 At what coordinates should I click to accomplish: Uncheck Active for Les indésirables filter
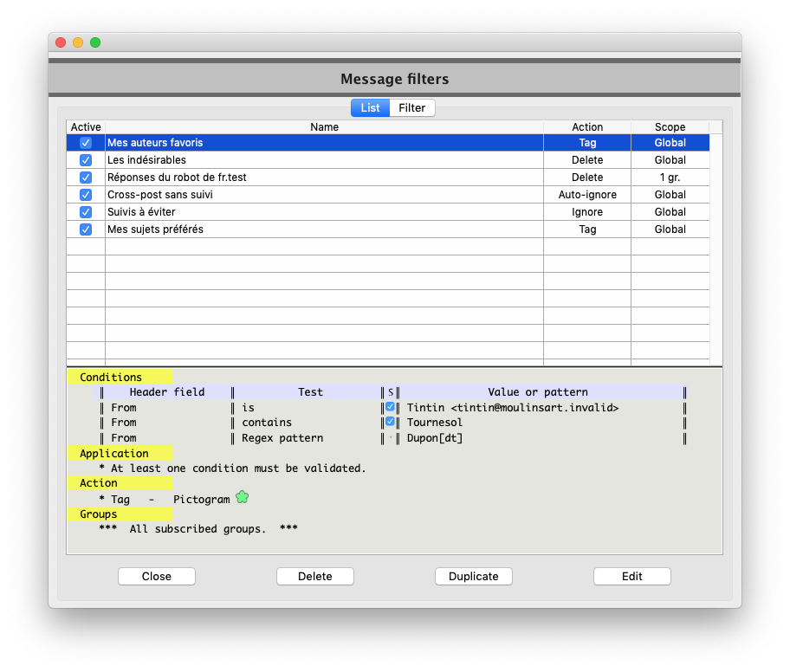85,160
